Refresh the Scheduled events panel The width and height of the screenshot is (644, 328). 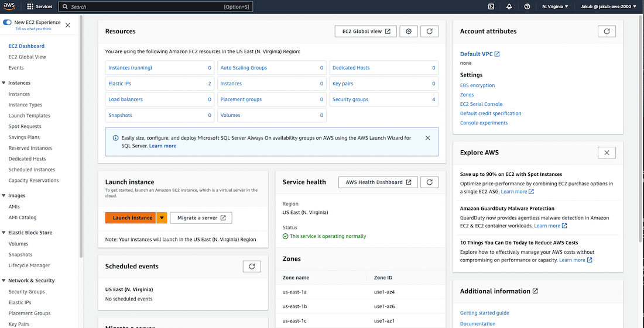(x=251, y=267)
